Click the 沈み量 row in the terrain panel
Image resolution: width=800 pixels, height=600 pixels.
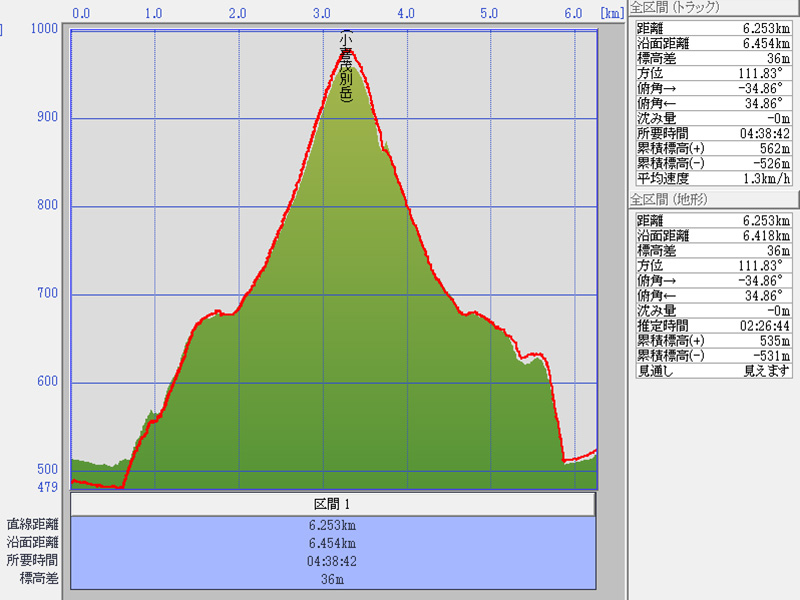pyautogui.click(x=714, y=310)
